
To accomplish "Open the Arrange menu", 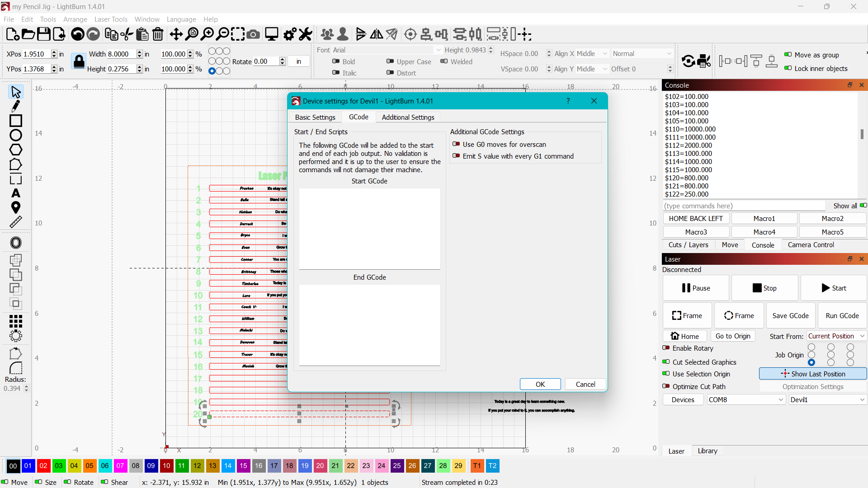I will [75, 19].
